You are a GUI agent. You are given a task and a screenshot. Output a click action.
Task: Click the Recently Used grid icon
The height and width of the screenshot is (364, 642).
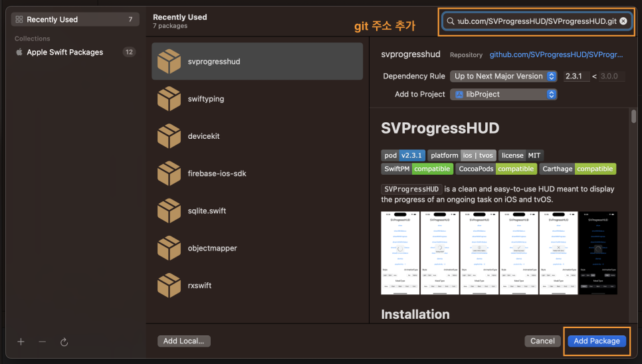click(19, 19)
